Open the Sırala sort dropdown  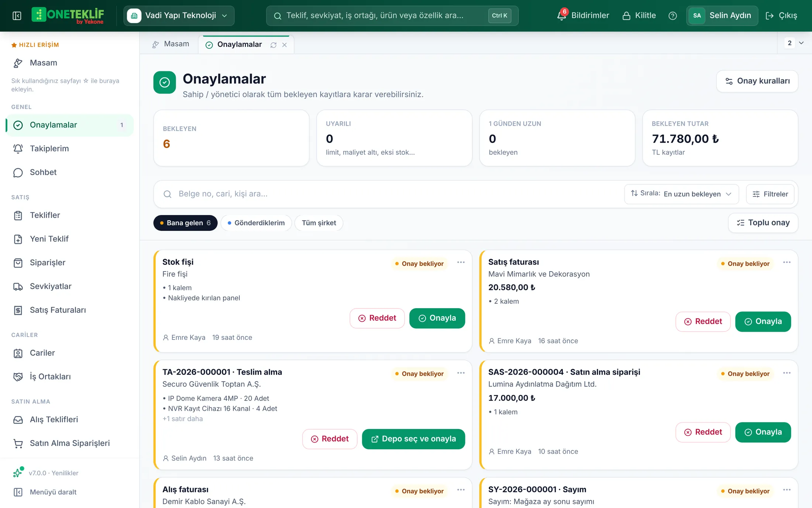[x=681, y=194]
